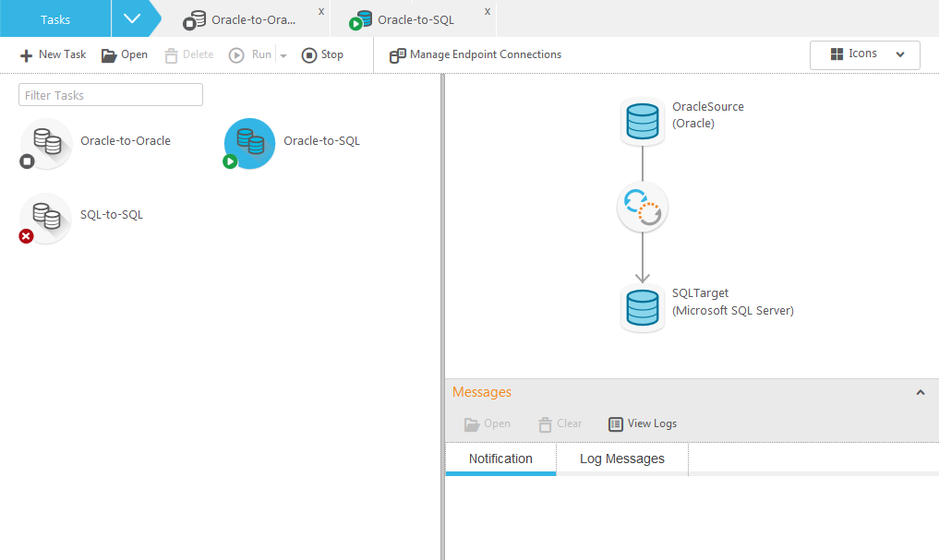Open the Tasks view dropdown chevron
939x560 pixels.
click(134, 18)
